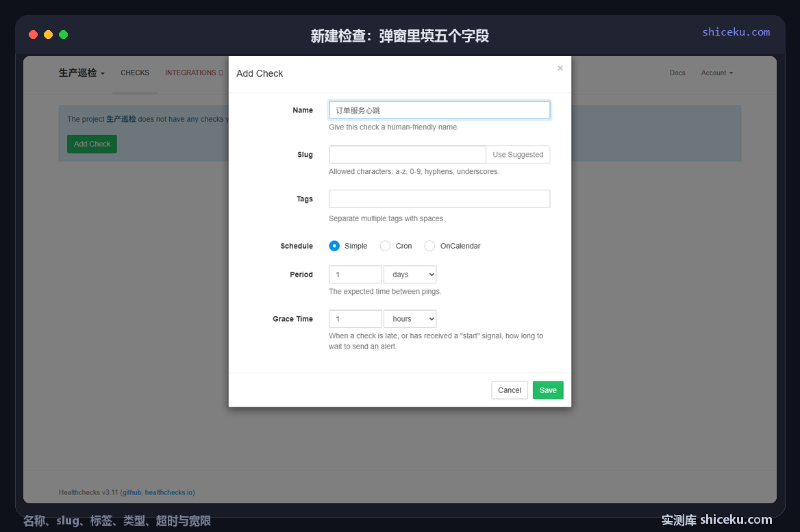Click the red window close dot
The width and height of the screenshot is (800, 532).
pos(33,35)
